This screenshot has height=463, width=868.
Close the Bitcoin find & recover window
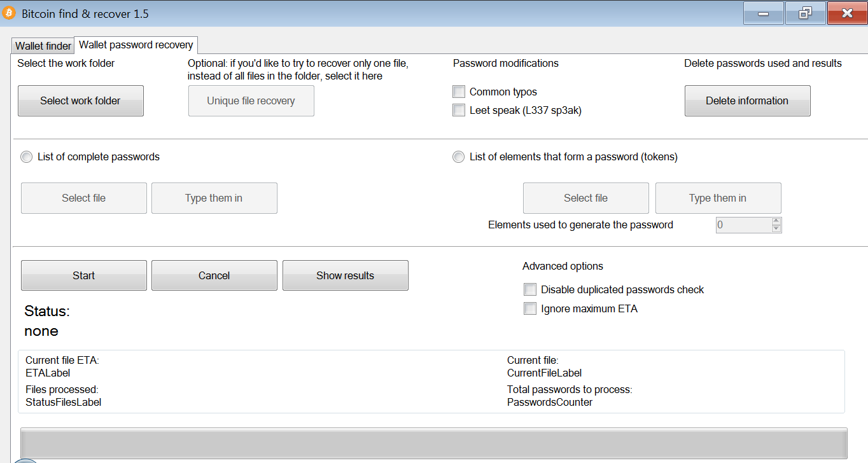[847, 13]
